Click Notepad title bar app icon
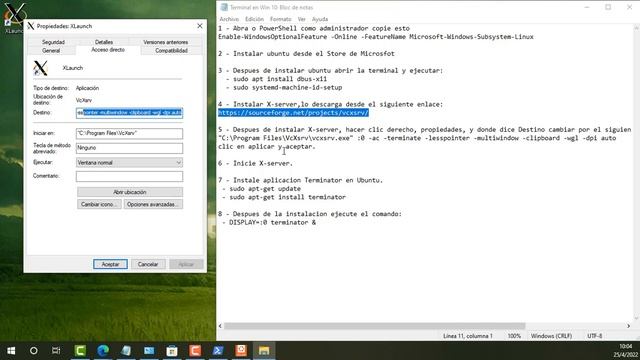 (224, 7)
